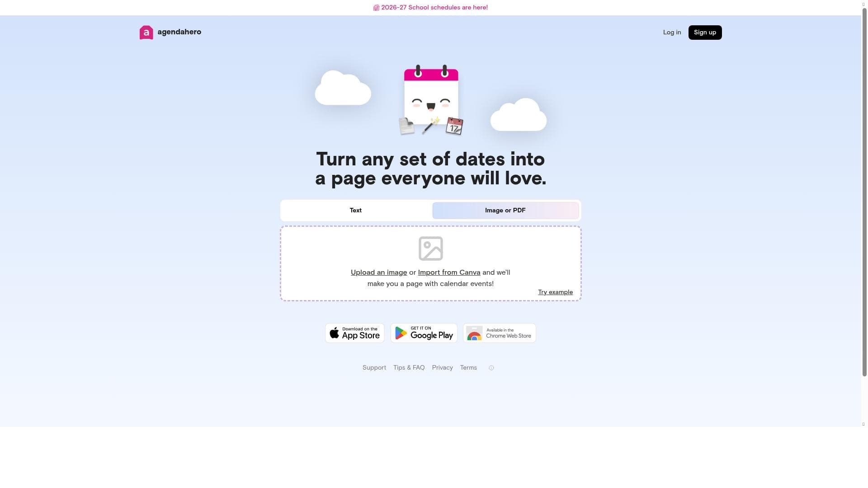The width and height of the screenshot is (868, 488).
Task: Click the school icon in top banner
Action: click(376, 8)
